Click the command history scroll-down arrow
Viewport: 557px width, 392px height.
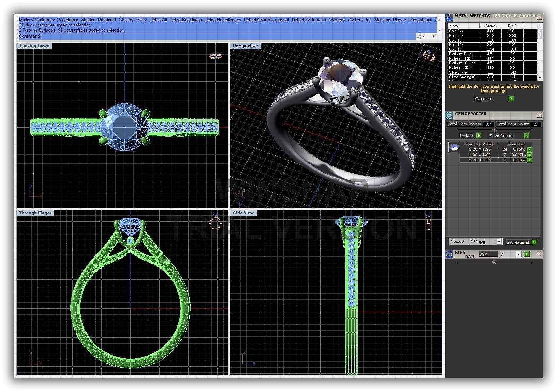click(x=439, y=30)
